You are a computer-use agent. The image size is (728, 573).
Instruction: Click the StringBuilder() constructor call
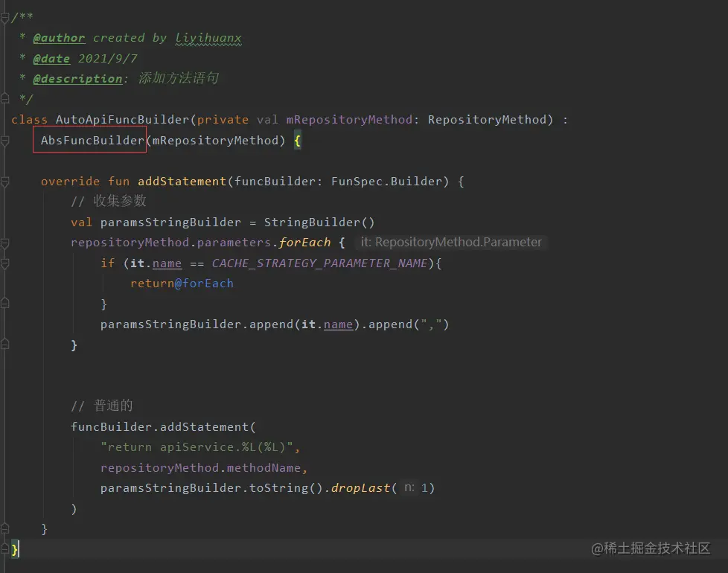[319, 223]
